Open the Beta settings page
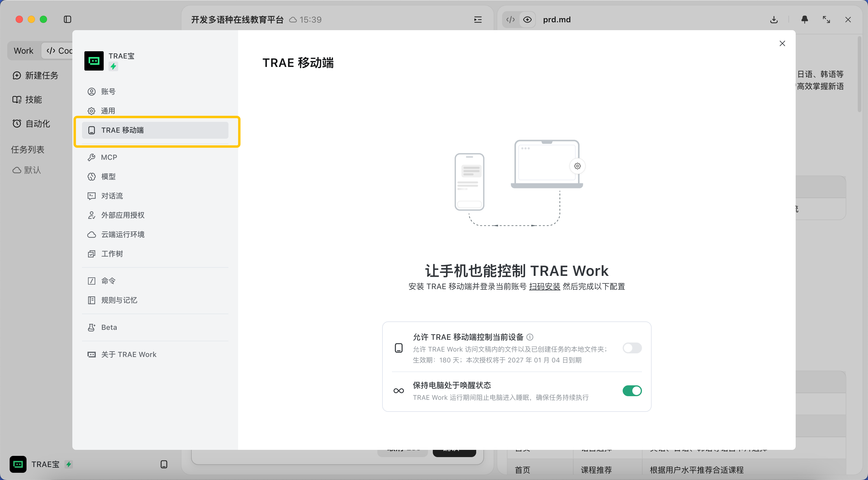 [x=155, y=327]
